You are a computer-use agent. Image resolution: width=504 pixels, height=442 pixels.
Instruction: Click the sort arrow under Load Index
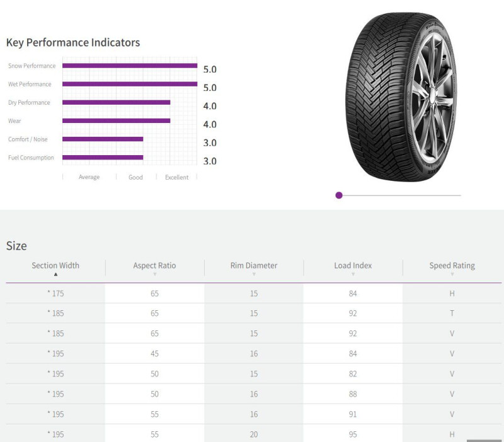click(353, 274)
